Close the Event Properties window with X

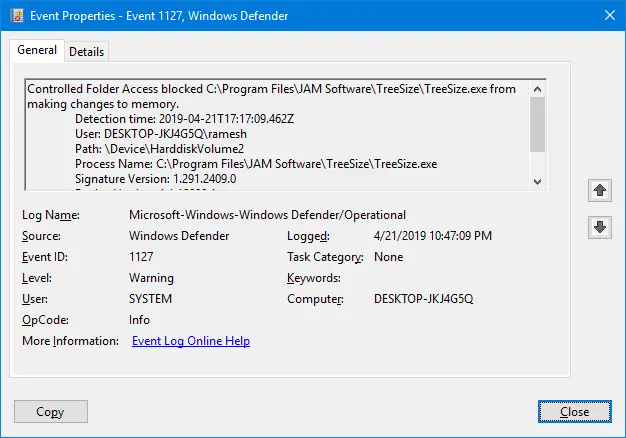pyautogui.click(x=610, y=15)
